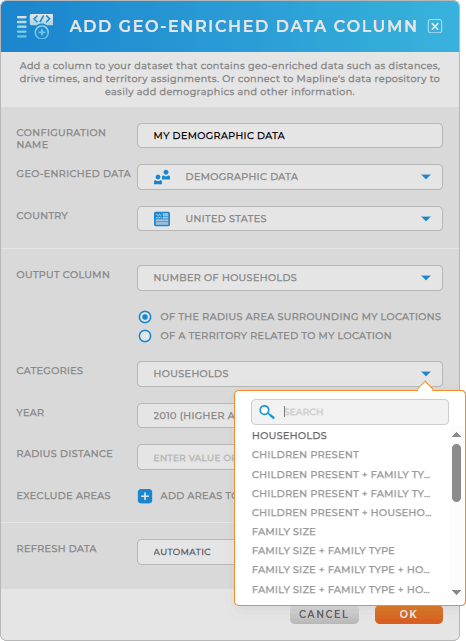Image resolution: width=466 pixels, height=641 pixels.
Task: Choose Households in the category list
Action: click(289, 436)
